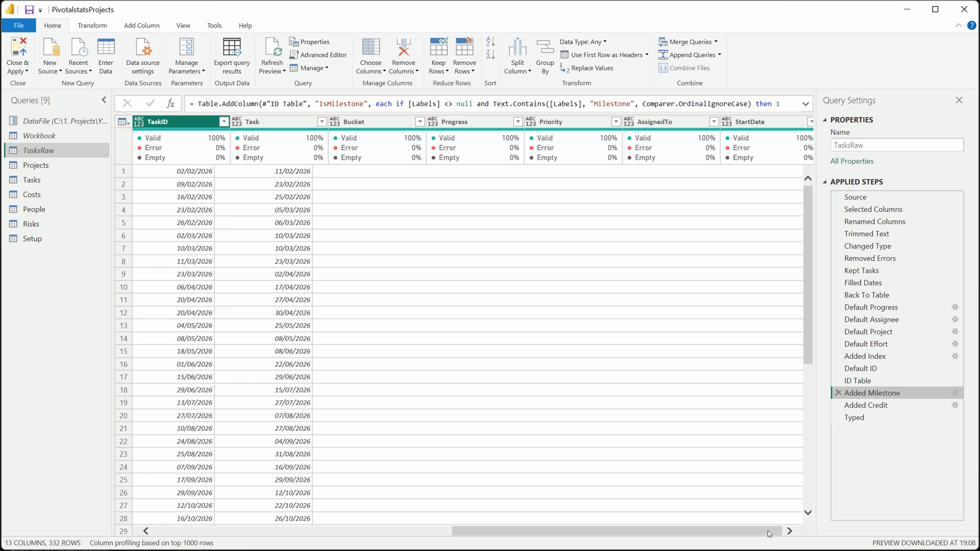980x551 pixels.
Task: Click Replace Values button
Action: pos(586,68)
